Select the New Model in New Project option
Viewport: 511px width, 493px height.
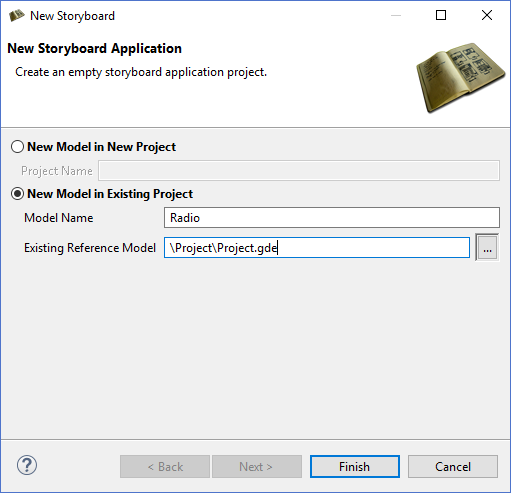click(x=17, y=147)
